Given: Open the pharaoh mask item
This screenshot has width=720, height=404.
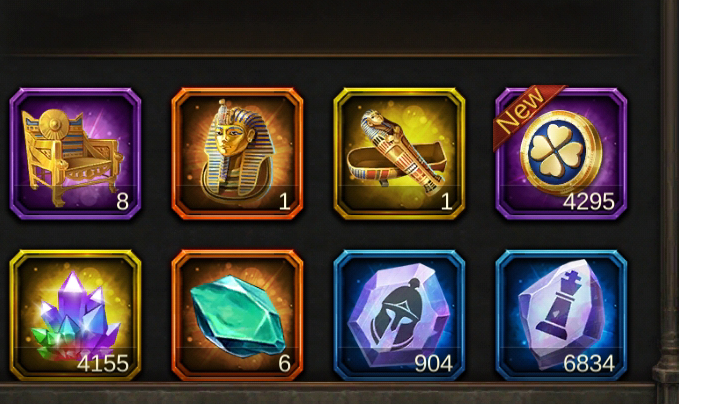Looking at the screenshot, I should pyautogui.click(x=237, y=154).
